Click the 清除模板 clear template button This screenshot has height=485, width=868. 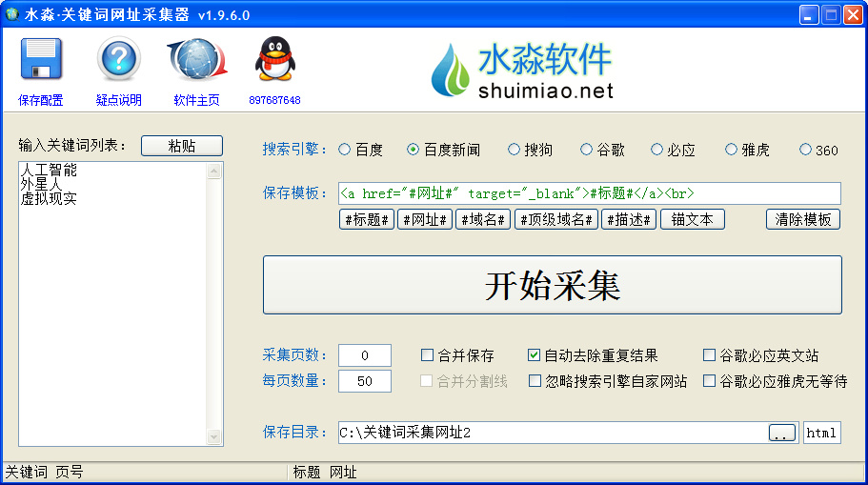(x=802, y=219)
